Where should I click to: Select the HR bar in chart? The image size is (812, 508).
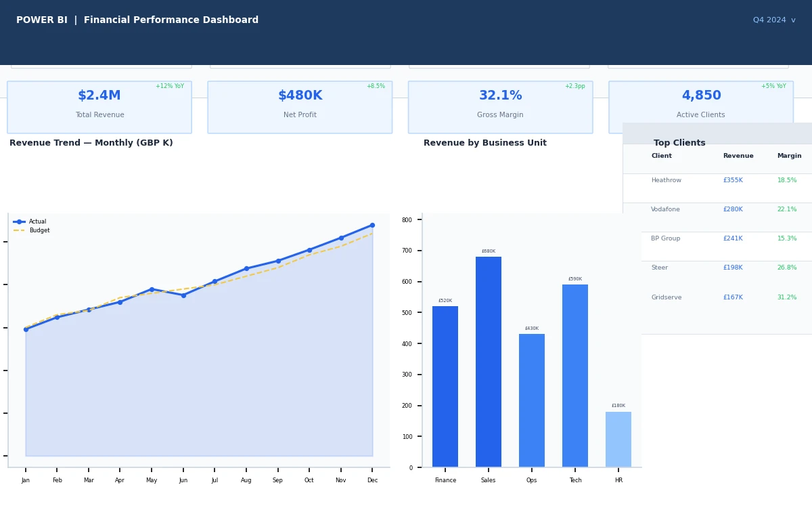tap(618, 440)
